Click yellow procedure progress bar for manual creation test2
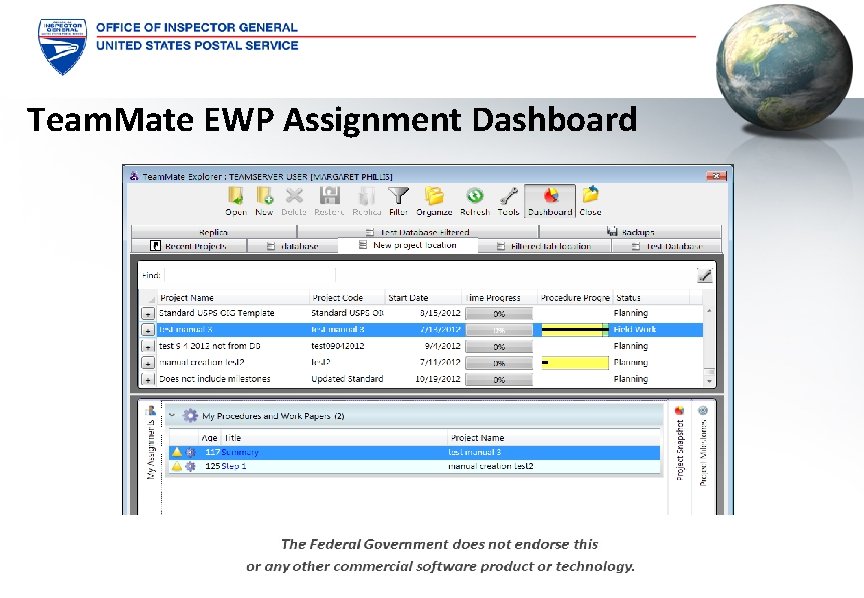The image size is (864, 598). click(575, 363)
